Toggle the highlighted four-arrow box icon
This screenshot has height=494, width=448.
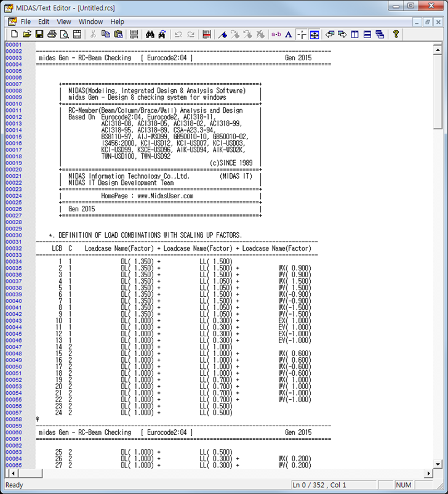tap(314, 34)
